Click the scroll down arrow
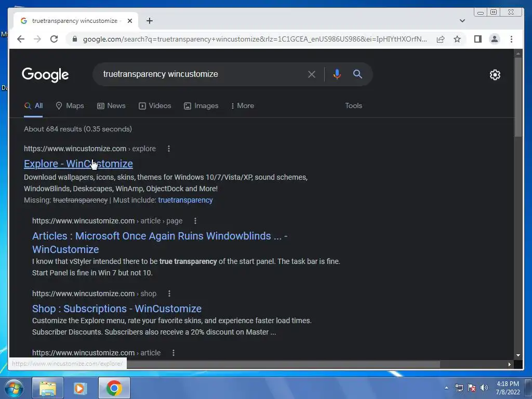 (518, 355)
